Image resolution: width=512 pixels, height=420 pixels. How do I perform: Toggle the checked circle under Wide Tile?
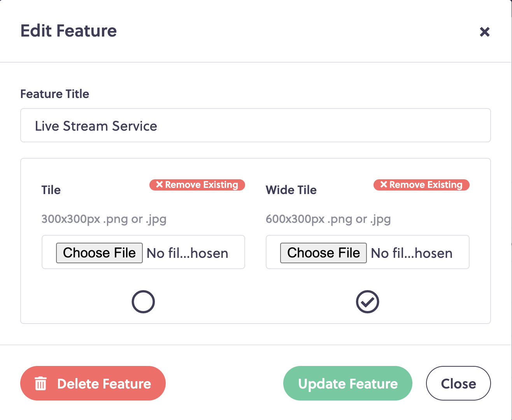point(368,302)
